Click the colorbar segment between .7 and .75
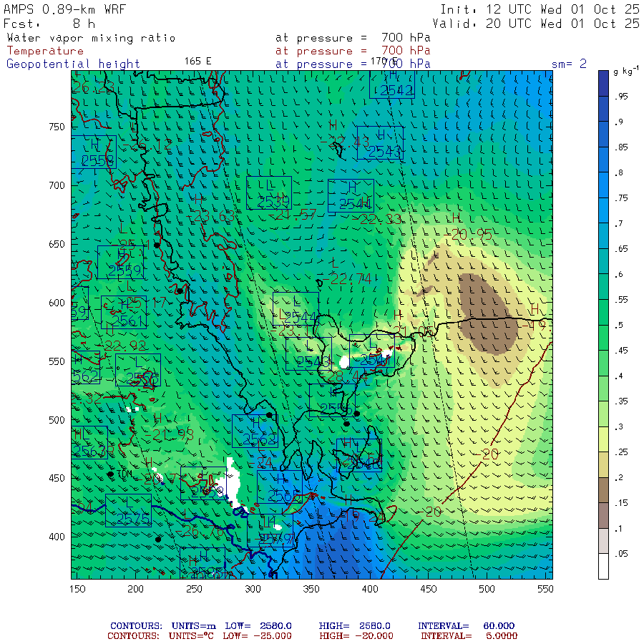The width and height of the screenshot is (644, 644). 603,210
